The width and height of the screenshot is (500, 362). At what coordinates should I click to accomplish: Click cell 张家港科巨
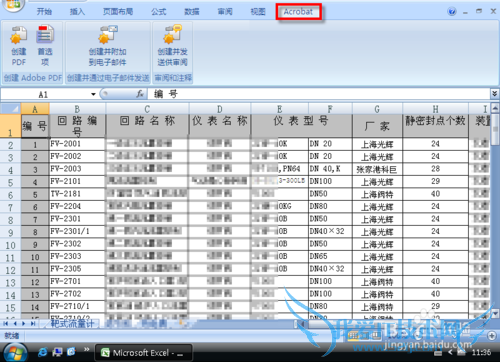(x=377, y=169)
